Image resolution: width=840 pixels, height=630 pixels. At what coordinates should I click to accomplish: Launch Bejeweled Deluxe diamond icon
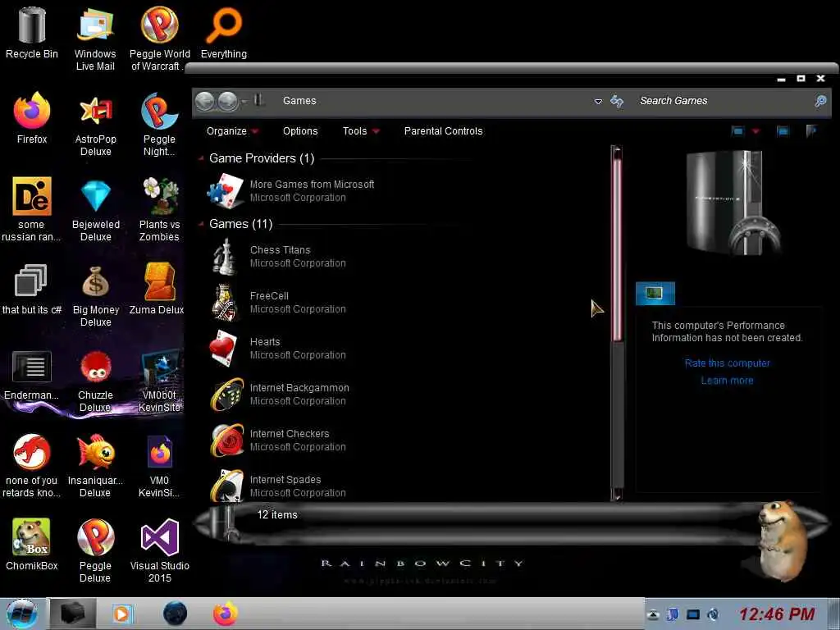click(x=95, y=196)
